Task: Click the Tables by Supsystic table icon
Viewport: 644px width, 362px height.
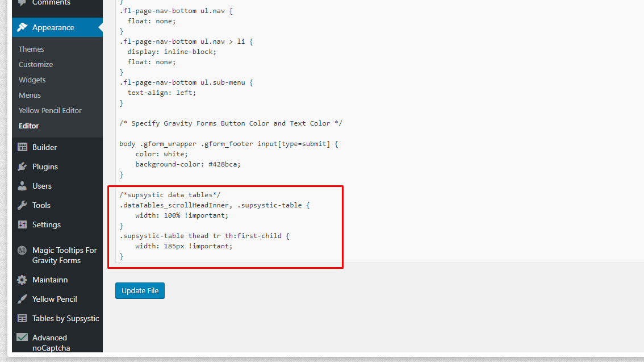Action: point(22,318)
